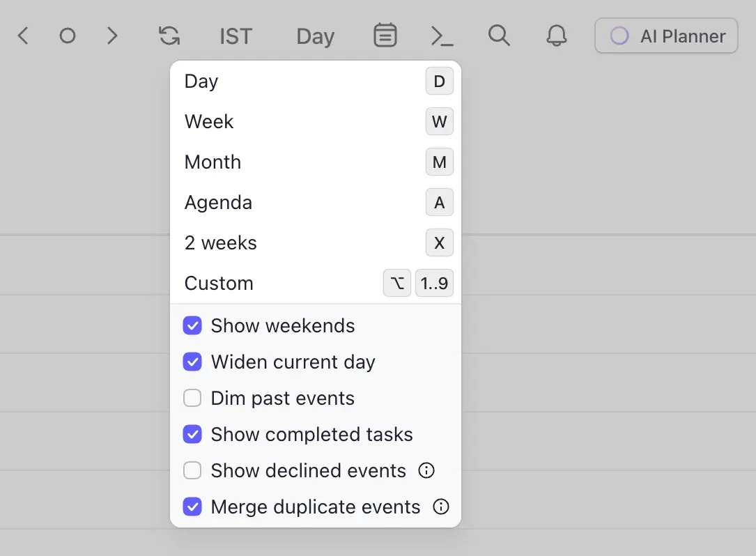Enable Dim past events
The width and height of the screenshot is (756, 556).
(x=192, y=398)
